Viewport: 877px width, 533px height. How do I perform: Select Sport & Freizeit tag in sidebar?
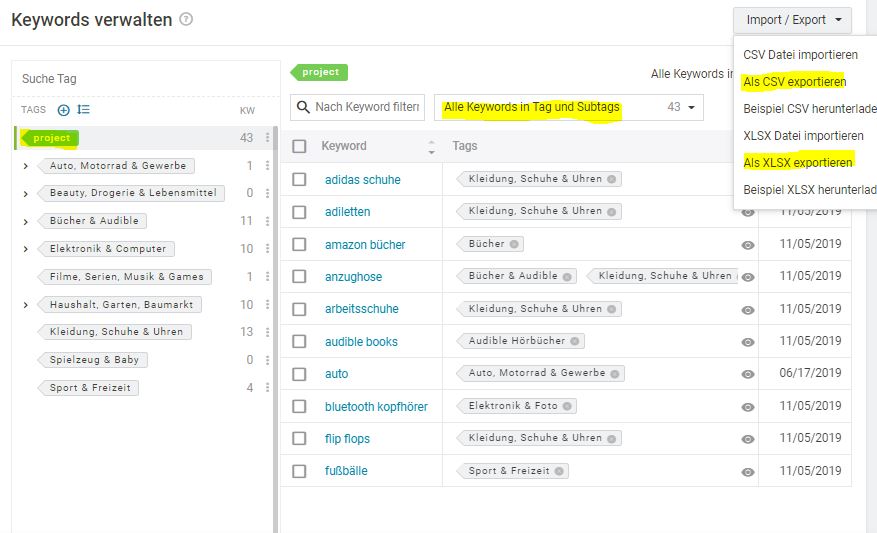coord(89,388)
